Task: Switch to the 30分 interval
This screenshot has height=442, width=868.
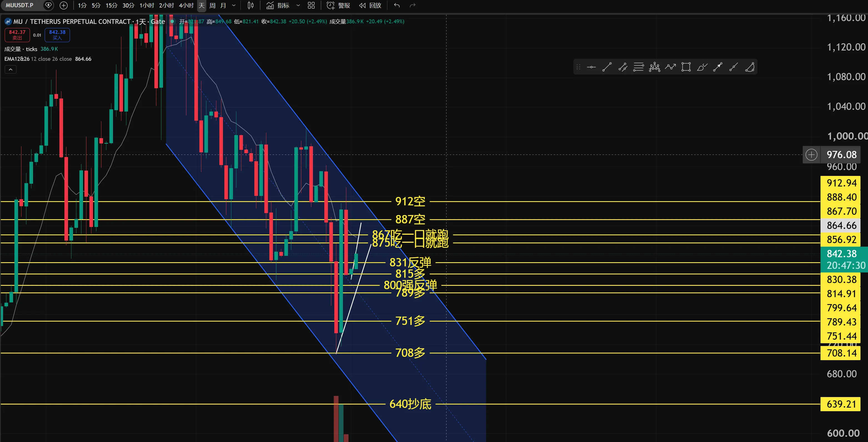Action: tap(128, 5)
